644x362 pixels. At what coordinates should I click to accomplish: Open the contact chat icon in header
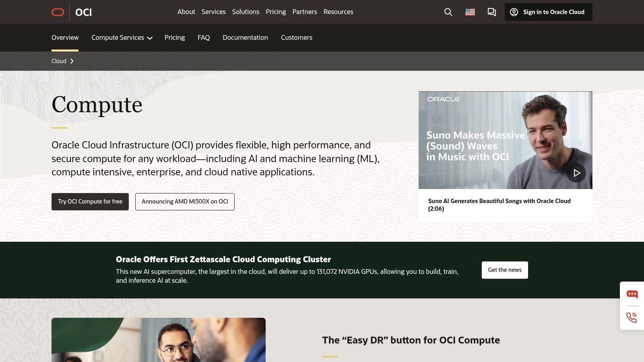click(492, 12)
